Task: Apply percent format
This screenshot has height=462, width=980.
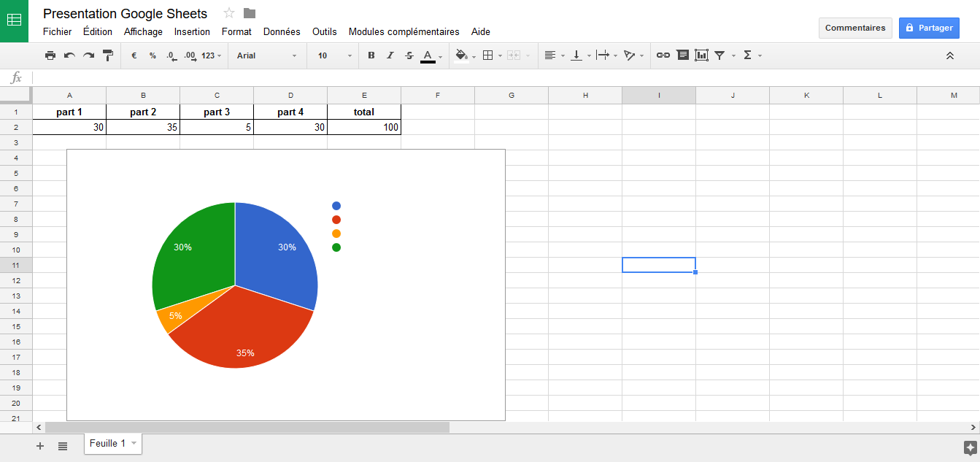Action: point(152,55)
